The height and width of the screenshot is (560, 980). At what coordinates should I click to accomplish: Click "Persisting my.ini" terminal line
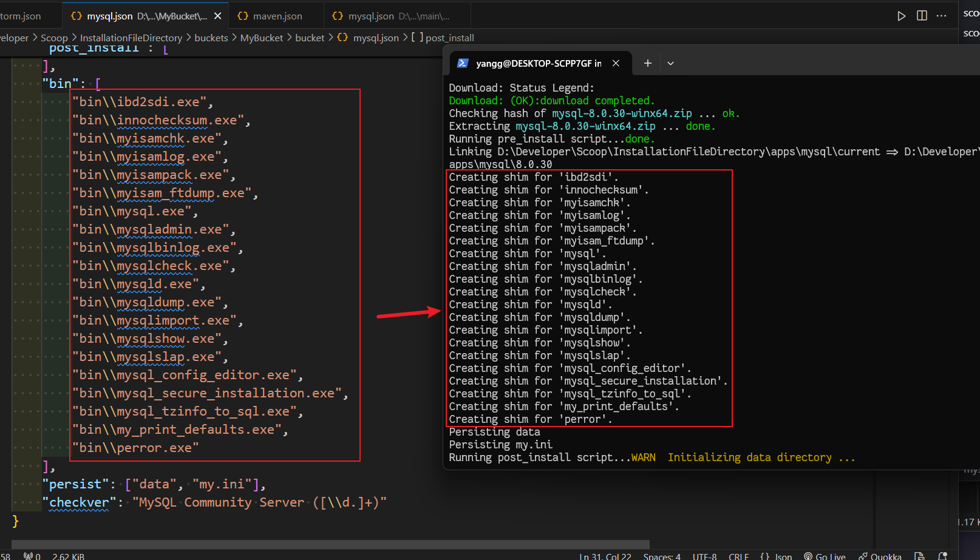tap(500, 445)
